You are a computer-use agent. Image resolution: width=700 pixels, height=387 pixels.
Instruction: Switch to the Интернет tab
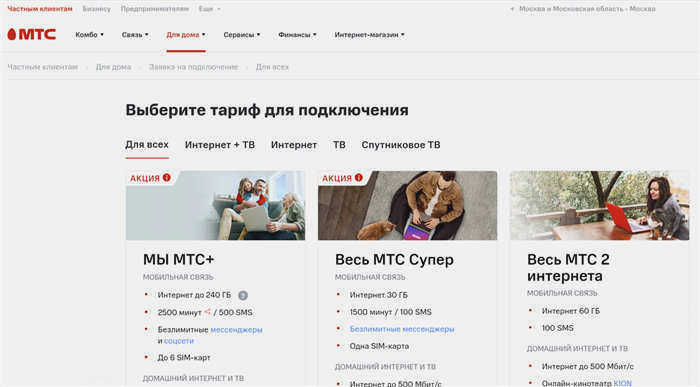294,145
